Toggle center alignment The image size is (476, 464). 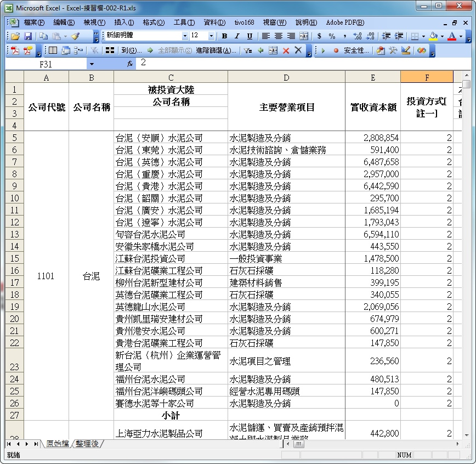(x=279, y=36)
